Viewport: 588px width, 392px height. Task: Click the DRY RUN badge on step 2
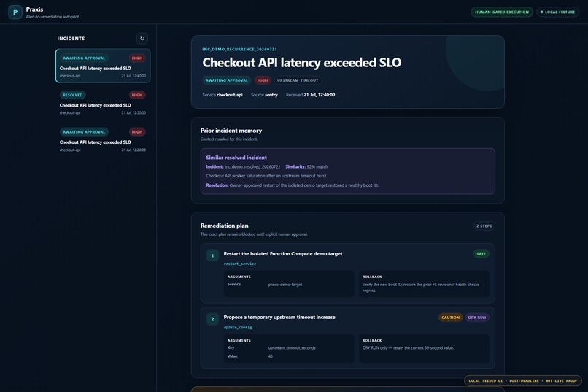click(476, 318)
